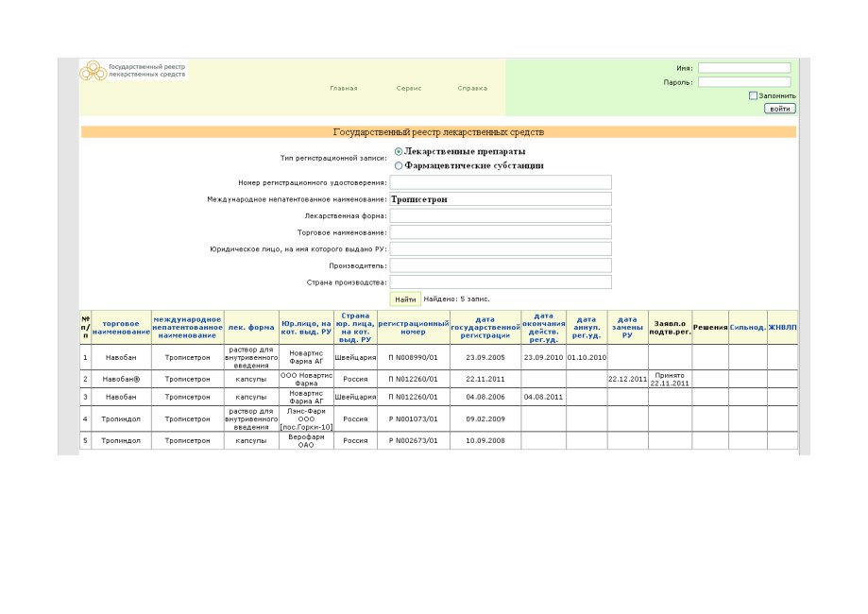Sort by лек. форма column header

pos(251,328)
